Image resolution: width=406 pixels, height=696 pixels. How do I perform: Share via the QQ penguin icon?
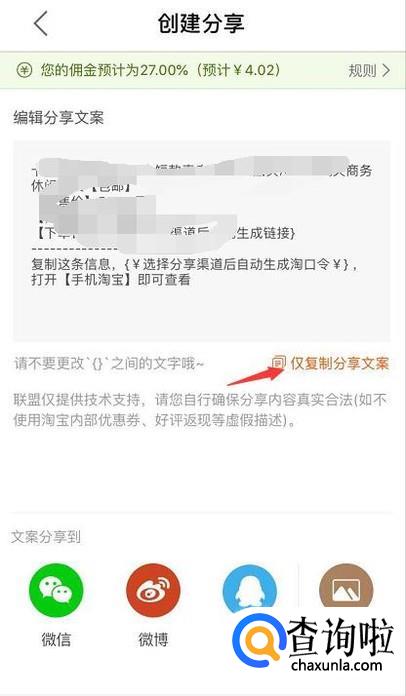[249, 590]
